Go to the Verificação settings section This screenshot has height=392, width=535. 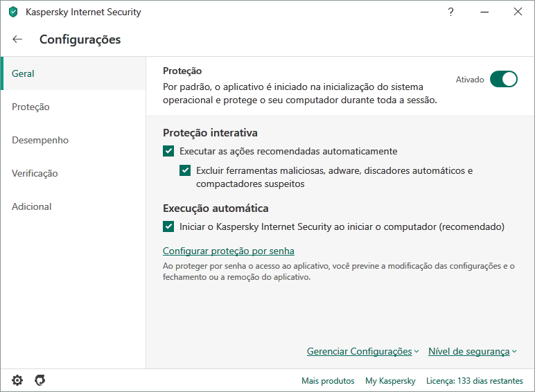point(35,173)
